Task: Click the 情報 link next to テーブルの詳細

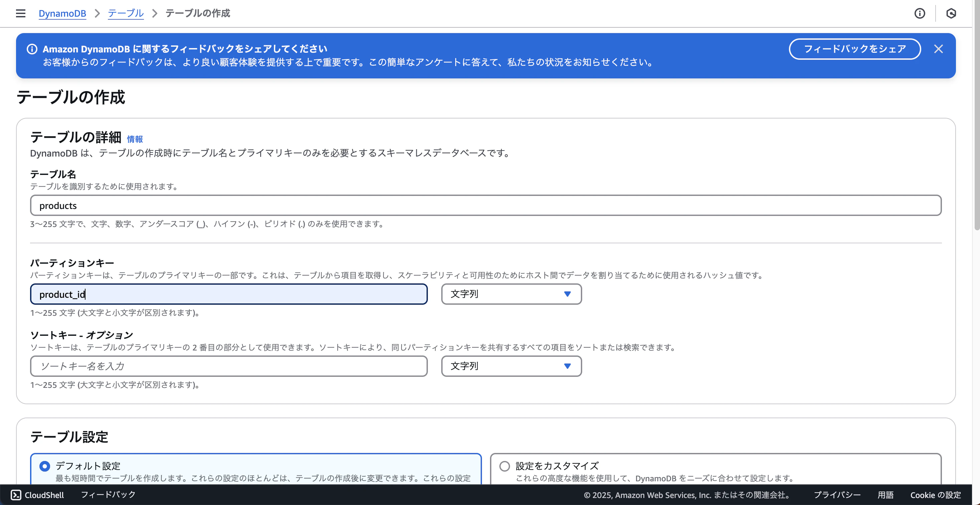Action: pyautogui.click(x=135, y=139)
